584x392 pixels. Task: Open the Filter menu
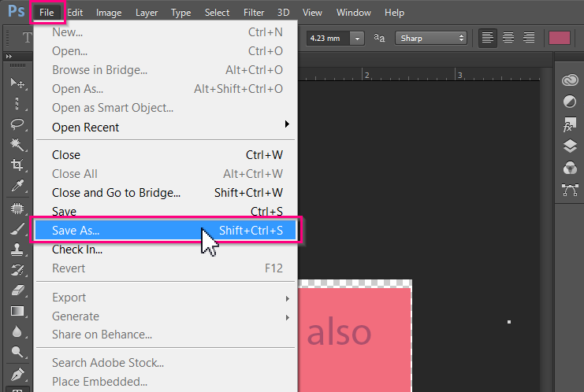[x=254, y=13]
